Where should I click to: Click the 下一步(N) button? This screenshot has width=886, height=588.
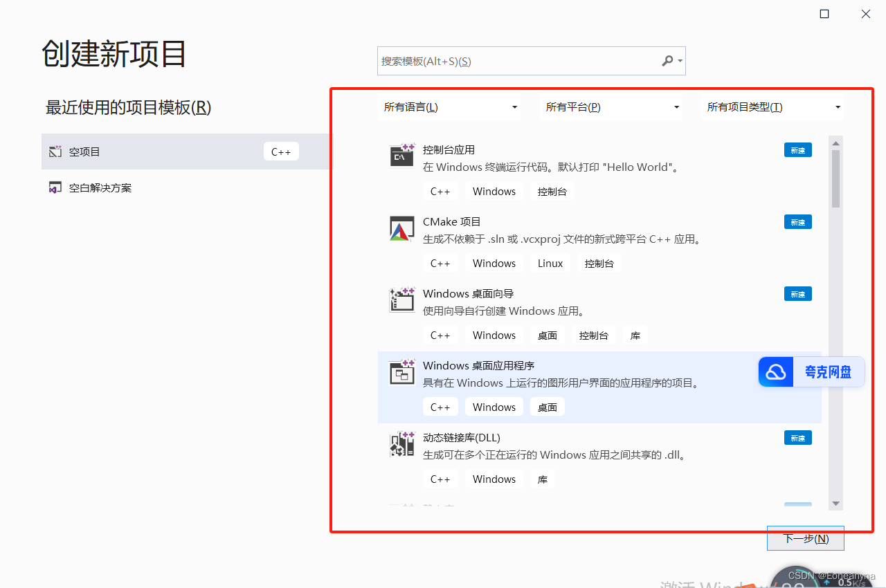click(x=806, y=538)
